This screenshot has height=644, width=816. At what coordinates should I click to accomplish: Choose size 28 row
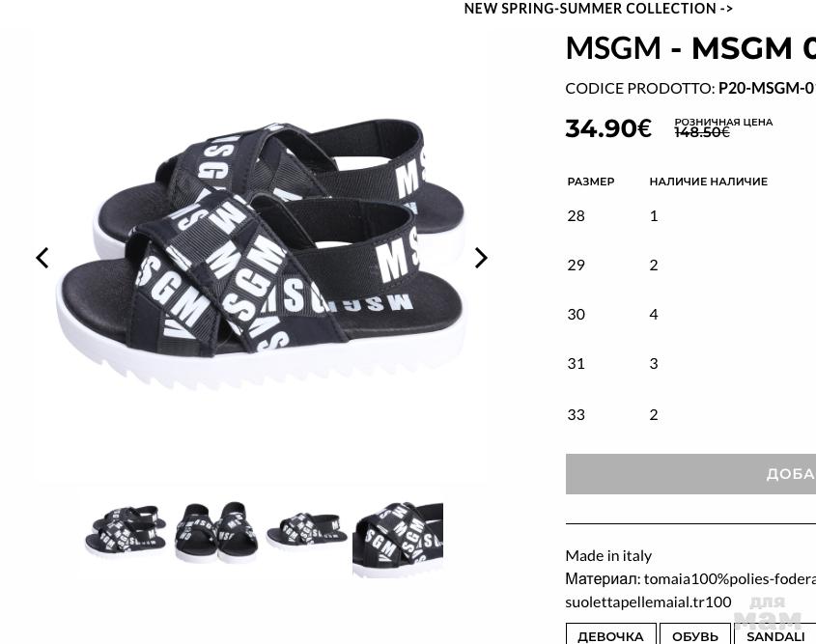click(691, 216)
